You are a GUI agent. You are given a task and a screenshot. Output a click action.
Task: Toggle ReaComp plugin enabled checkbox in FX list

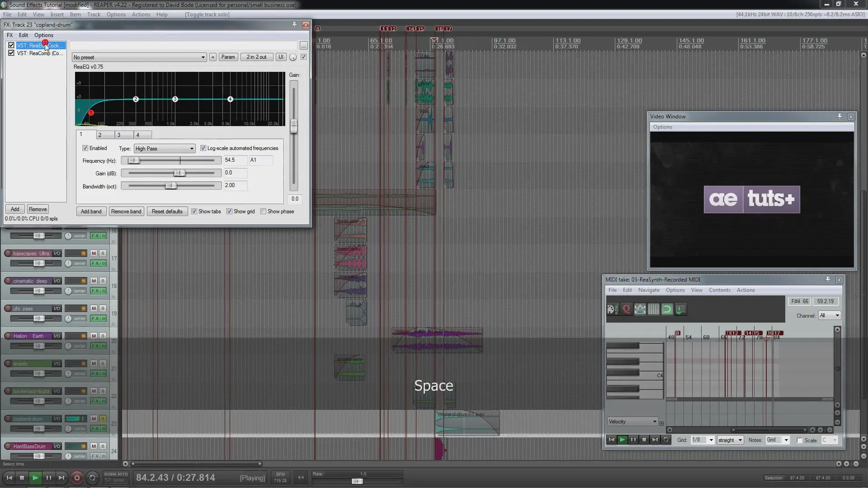[x=11, y=53]
